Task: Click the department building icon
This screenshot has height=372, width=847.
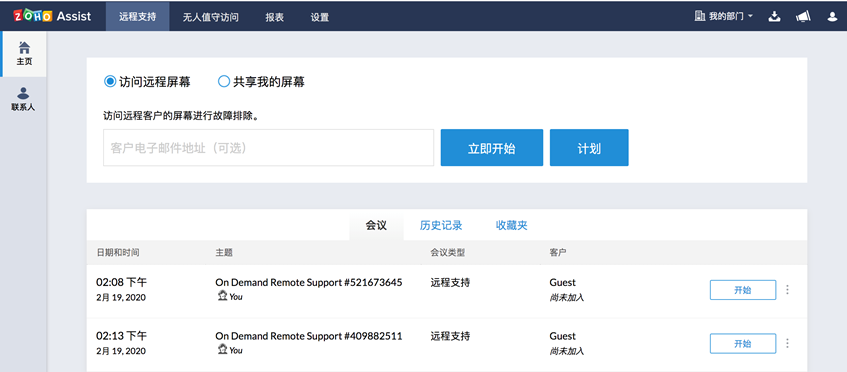Action: click(700, 16)
